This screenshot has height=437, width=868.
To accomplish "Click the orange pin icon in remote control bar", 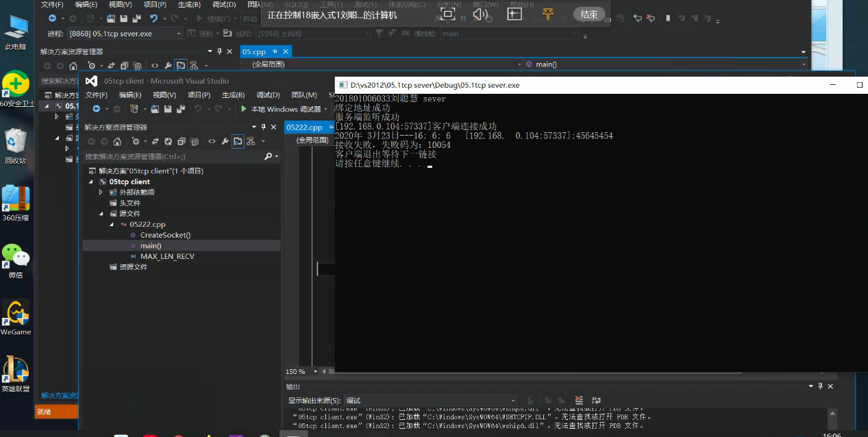I will (x=547, y=14).
